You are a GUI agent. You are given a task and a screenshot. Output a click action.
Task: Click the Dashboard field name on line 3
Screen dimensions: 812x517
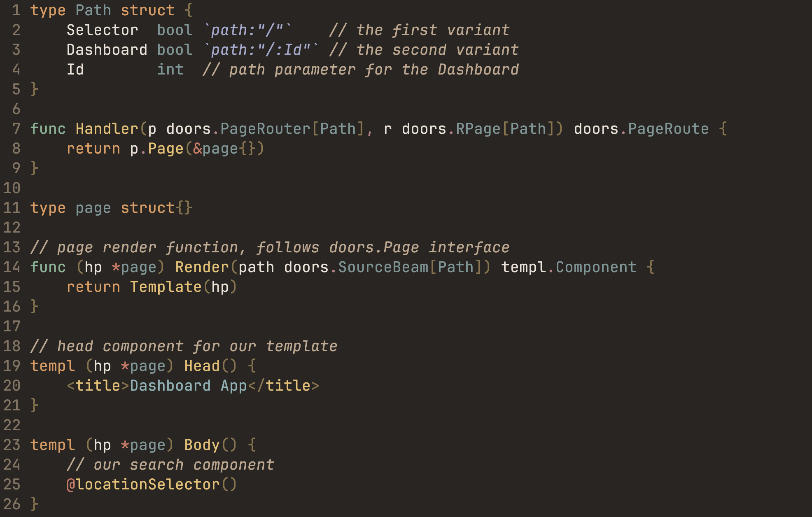107,50
